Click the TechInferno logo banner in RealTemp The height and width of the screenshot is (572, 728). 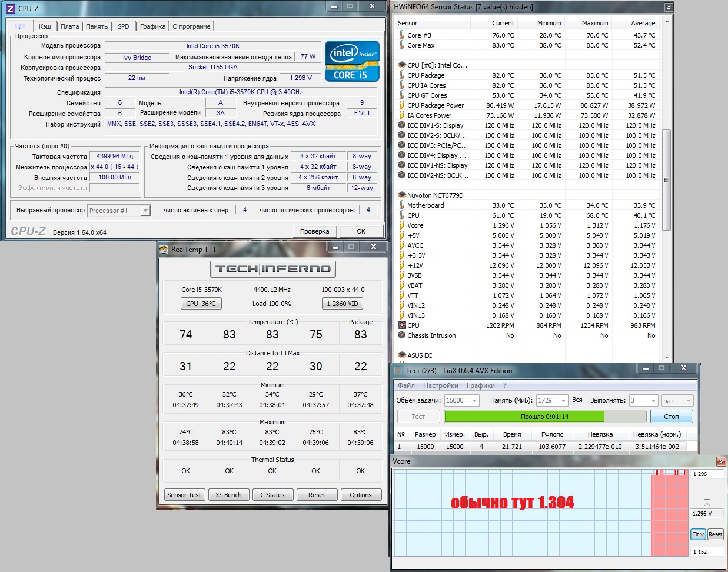click(x=272, y=269)
